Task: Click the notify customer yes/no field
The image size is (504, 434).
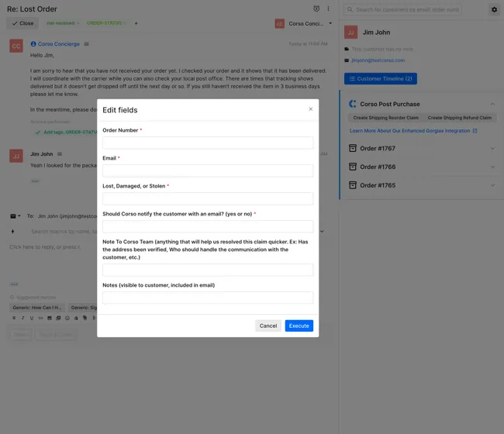Action: (x=208, y=227)
